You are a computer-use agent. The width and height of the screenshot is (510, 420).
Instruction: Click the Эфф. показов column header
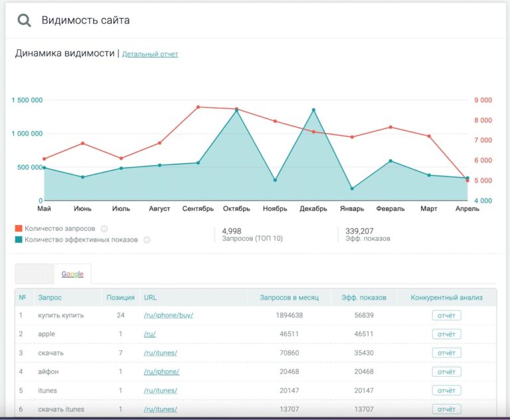pos(364,297)
